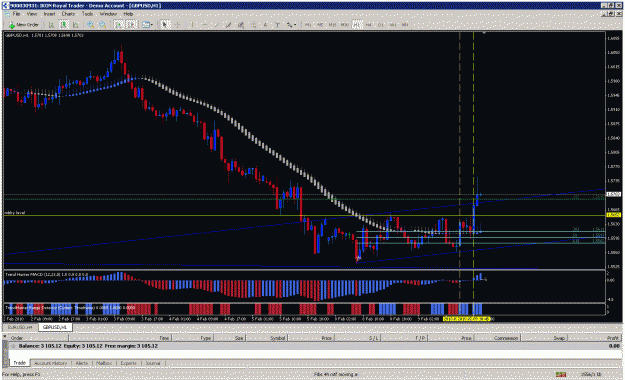Screen dimensions: 625x380
Task: Open the View menu
Action: 31,14
